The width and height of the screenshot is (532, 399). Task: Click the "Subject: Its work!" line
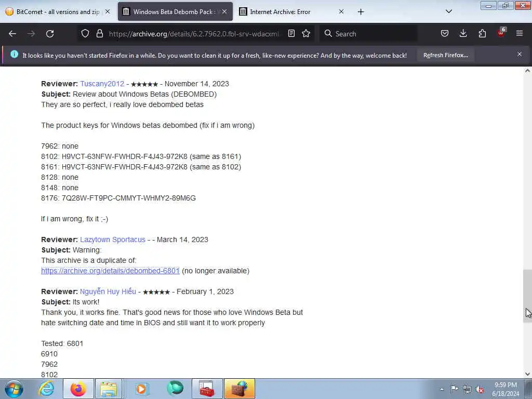click(x=70, y=302)
